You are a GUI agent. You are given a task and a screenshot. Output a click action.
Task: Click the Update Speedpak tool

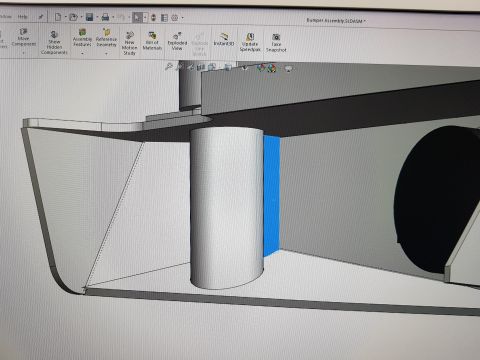tap(250, 42)
